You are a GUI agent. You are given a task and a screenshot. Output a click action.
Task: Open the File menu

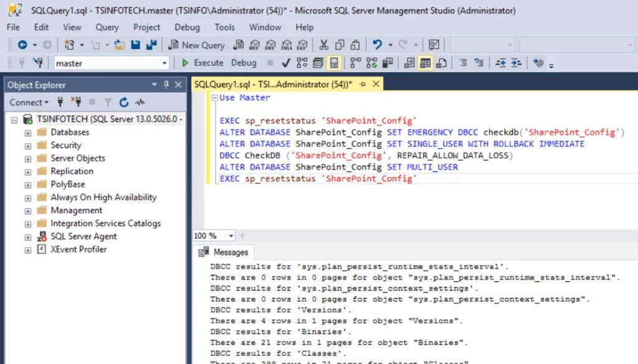[x=13, y=27]
